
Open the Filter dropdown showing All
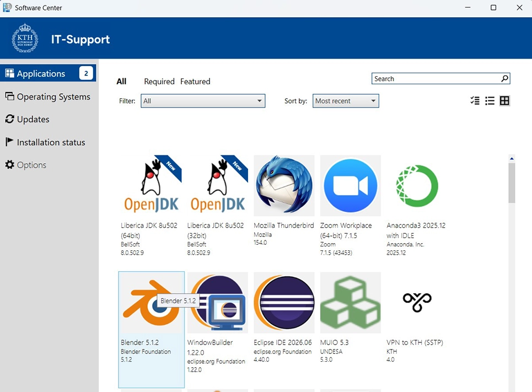click(203, 101)
